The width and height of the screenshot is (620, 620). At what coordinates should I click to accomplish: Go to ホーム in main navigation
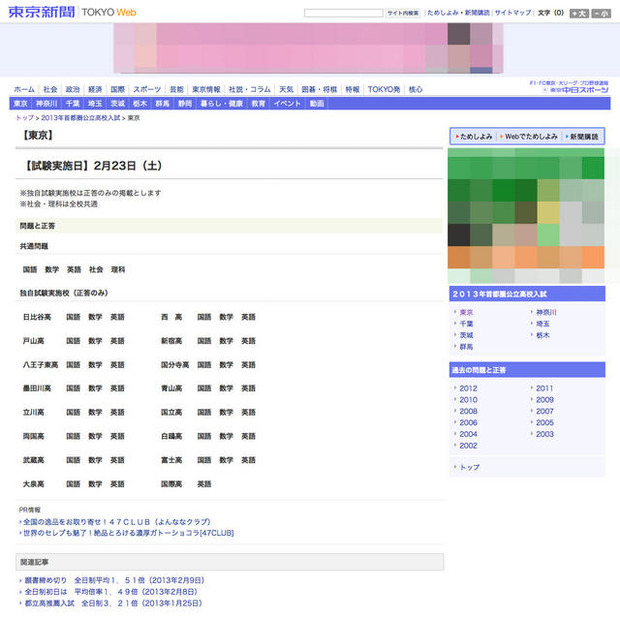point(24,89)
